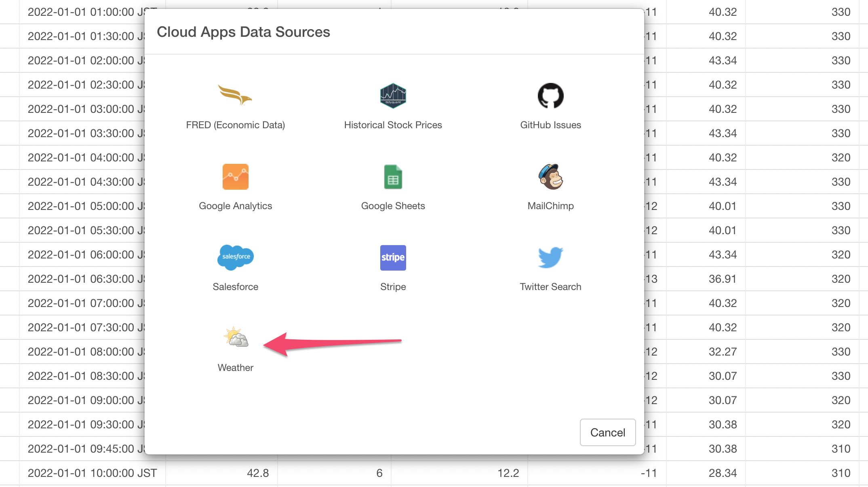Click the Twitter Search label
This screenshot has width=868, height=487.
pos(550,287)
